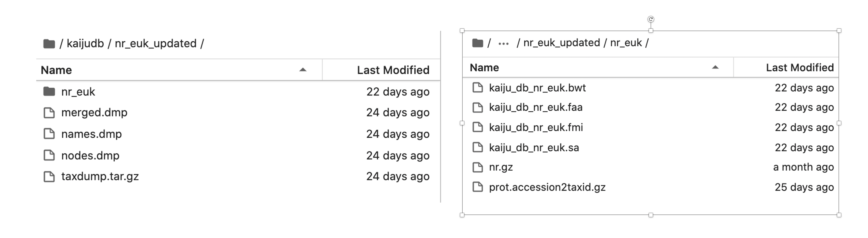
Task: Click the file icon beside kaiju_db_nr_euk.fmi
Action: 478,127
